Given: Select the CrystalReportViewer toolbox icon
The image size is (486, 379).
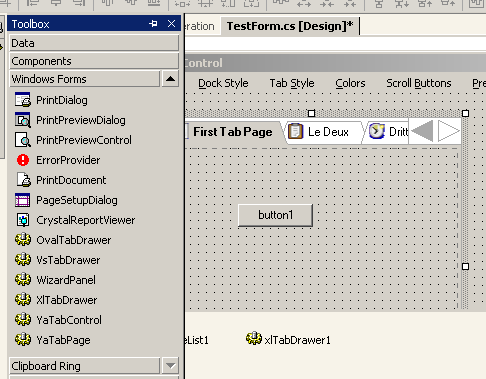Looking at the screenshot, I should click(23, 220).
